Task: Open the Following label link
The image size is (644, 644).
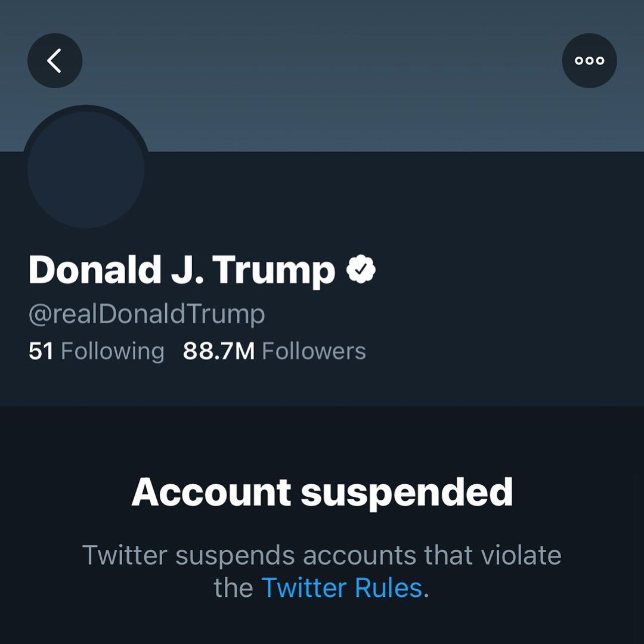Action: [112, 352]
